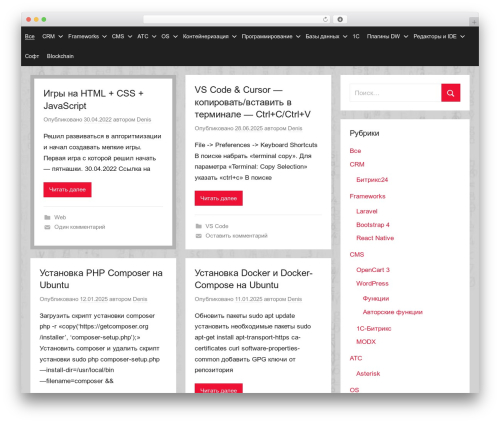Expand the Контейнеризация menu chevron
This screenshot has width=500, height=423.
tap(234, 36)
